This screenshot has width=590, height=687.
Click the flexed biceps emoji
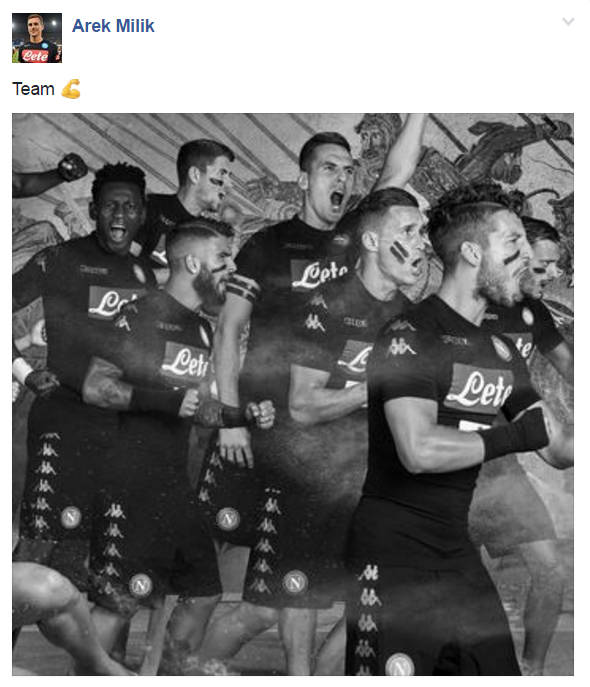71,89
